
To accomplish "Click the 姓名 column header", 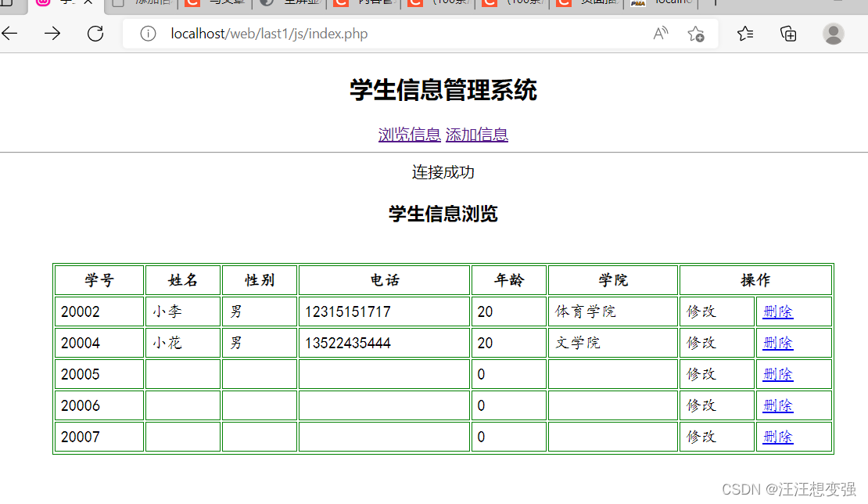I will (183, 280).
